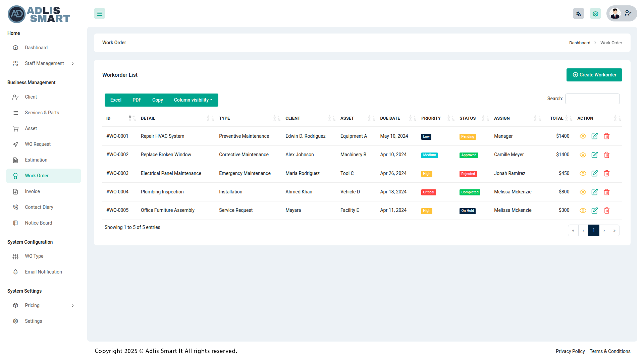Delete work order #WO-0003
Screen dimensions: 644x362
[x=606, y=173]
